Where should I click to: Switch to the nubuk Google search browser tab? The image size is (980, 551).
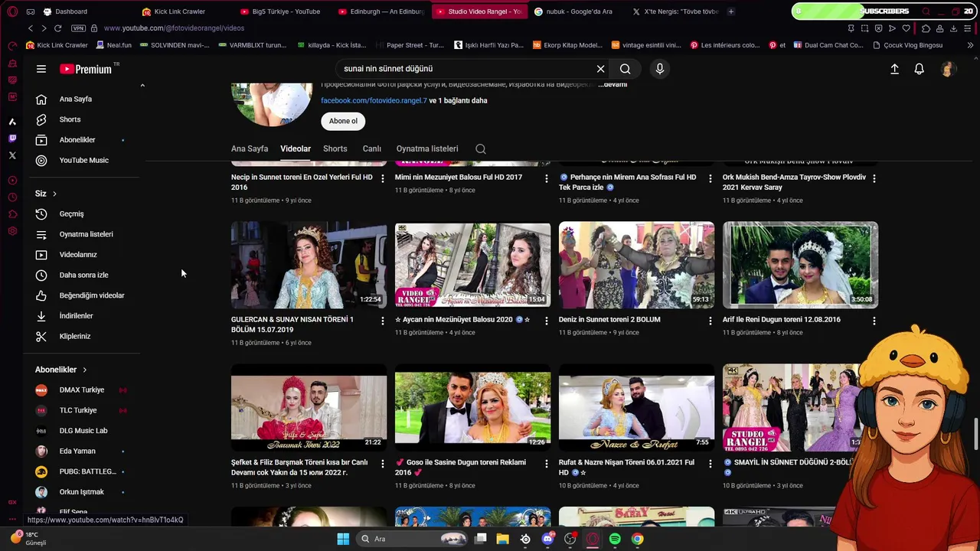(573, 11)
